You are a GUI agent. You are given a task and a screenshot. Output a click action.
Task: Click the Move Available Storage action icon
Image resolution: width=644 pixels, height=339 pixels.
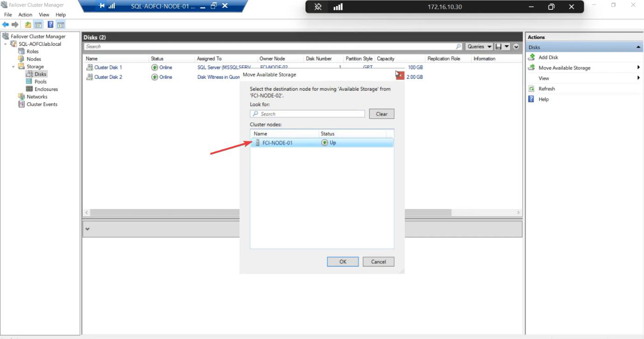[x=531, y=68]
